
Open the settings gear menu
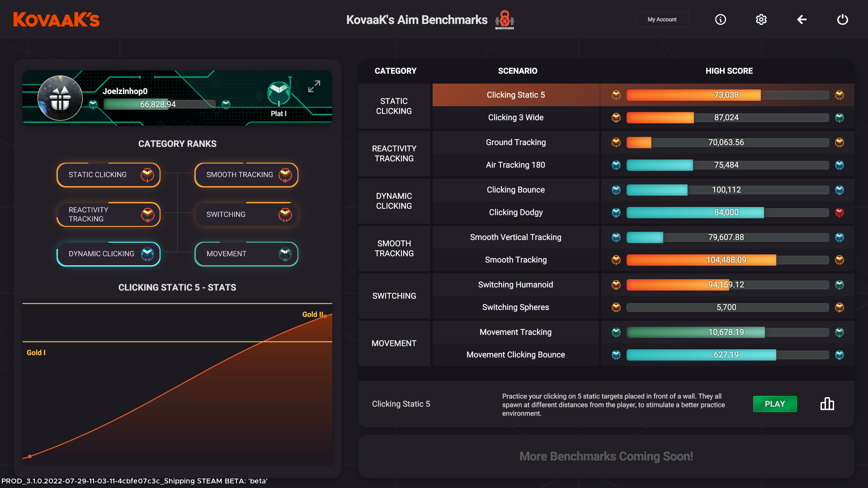761,20
